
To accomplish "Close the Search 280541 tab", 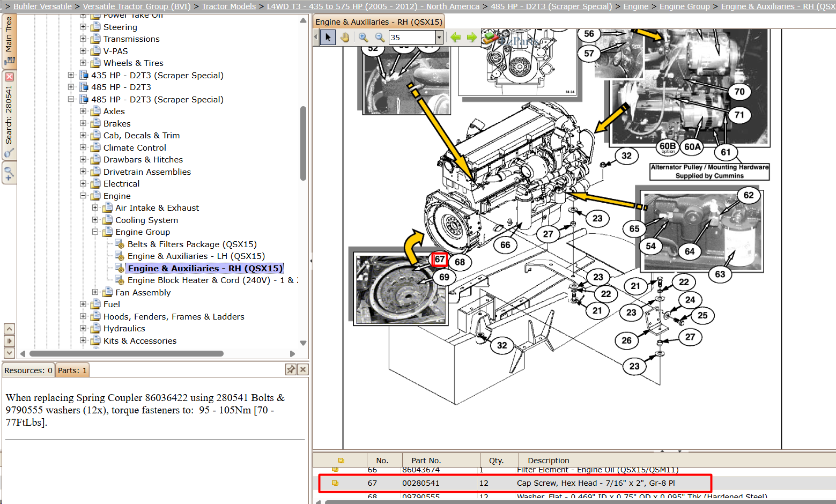I will tap(9, 77).
